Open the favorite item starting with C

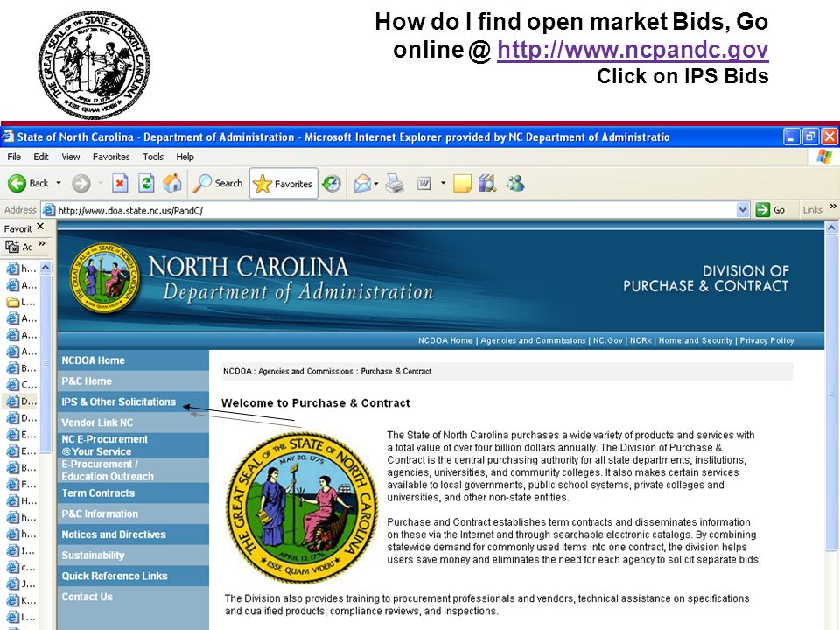click(21, 385)
